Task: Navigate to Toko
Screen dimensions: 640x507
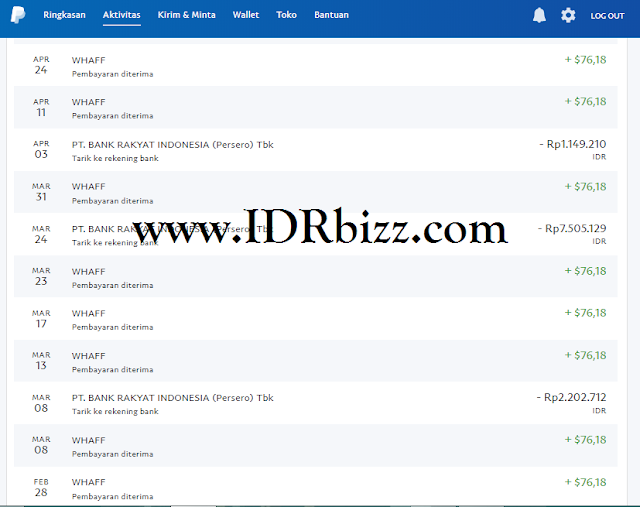Action: (x=286, y=15)
